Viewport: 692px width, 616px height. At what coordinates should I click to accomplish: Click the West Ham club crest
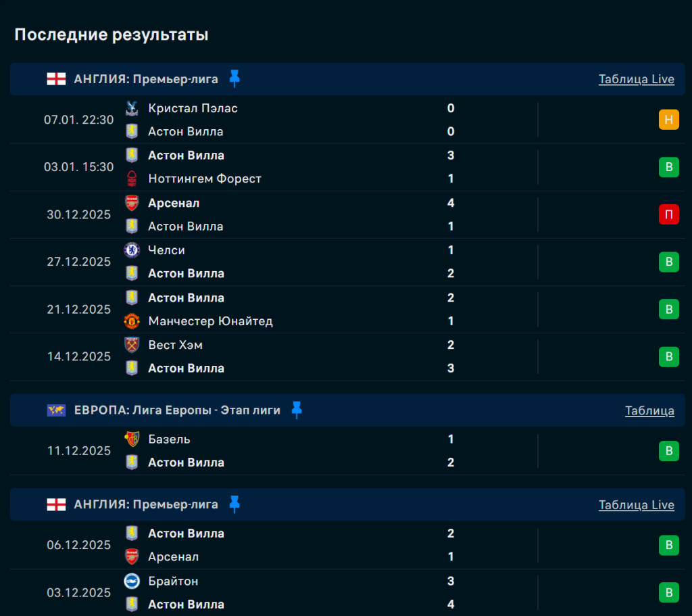132,345
